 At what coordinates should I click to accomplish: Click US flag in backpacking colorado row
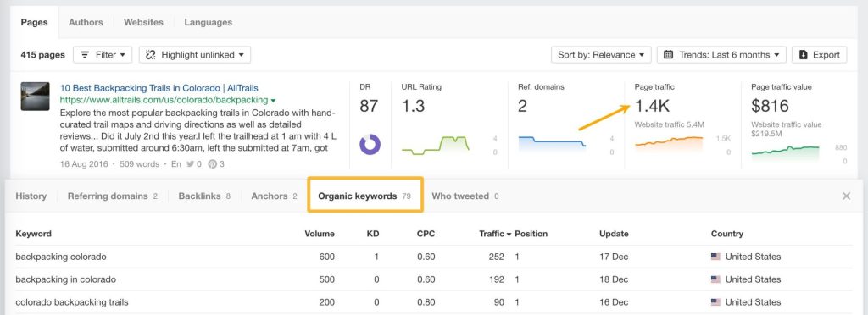(x=715, y=257)
